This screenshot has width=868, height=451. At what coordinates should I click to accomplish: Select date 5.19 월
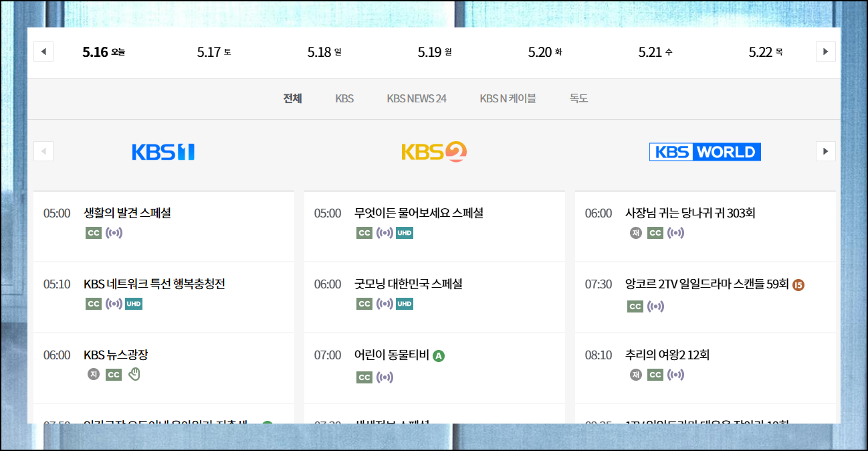pyautogui.click(x=435, y=52)
